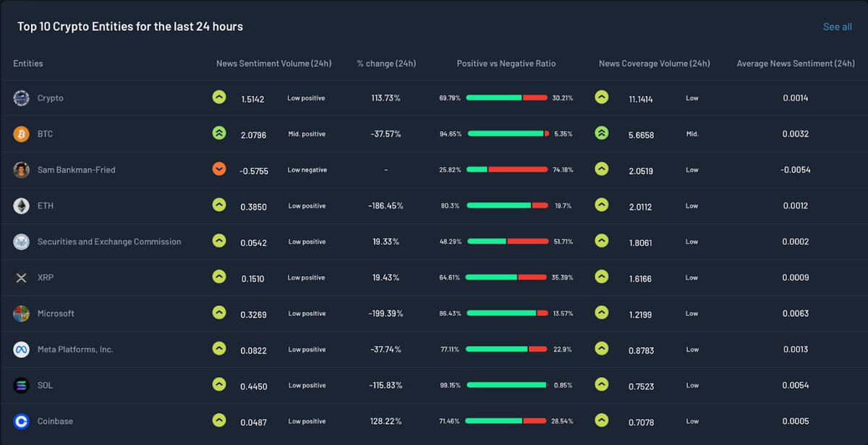The image size is (868, 445).
Task: Click Sam Bankman-Fried's news coverage up-arrow icon
Action: pyautogui.click(x=601, y=169)
